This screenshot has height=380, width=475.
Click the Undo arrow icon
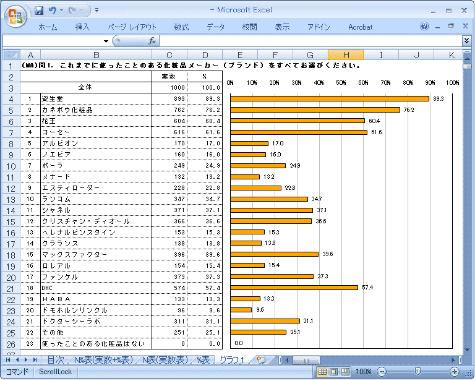pyautogui.click(x=53, y=11)
